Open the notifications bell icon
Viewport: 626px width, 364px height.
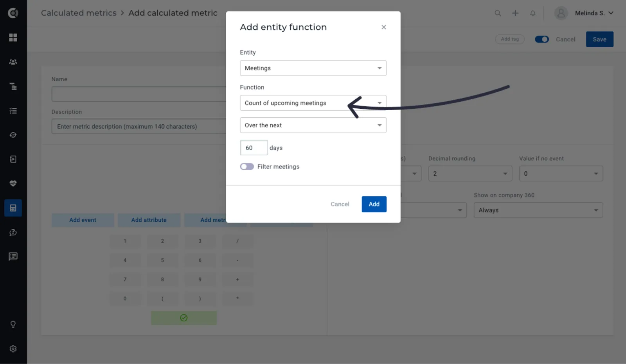click(x=532, y=13)
